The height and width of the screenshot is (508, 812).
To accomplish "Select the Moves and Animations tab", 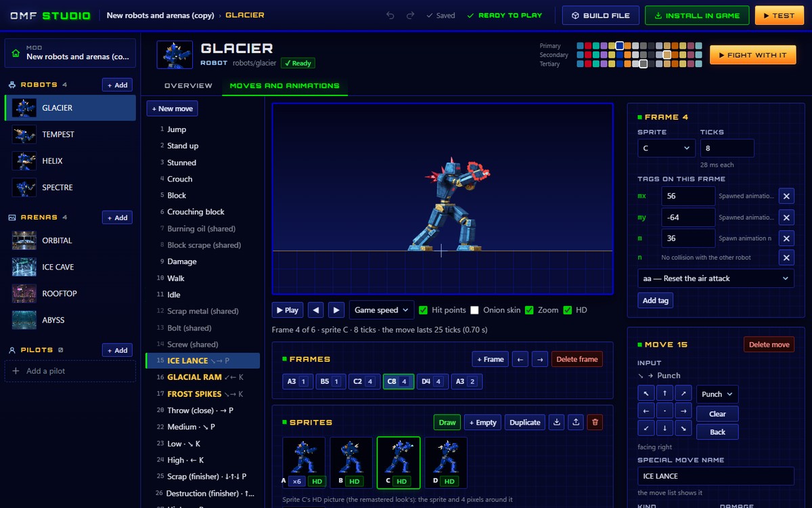I will [284, 85].
